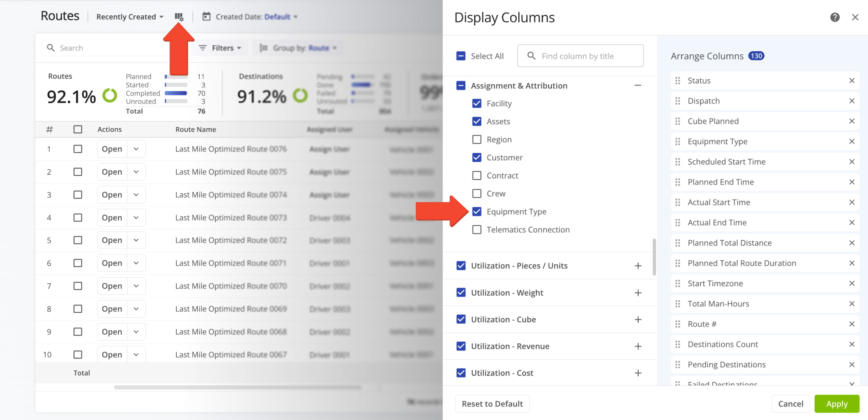
Task: Remove Start Timezone column
Action: coord(852,283)
